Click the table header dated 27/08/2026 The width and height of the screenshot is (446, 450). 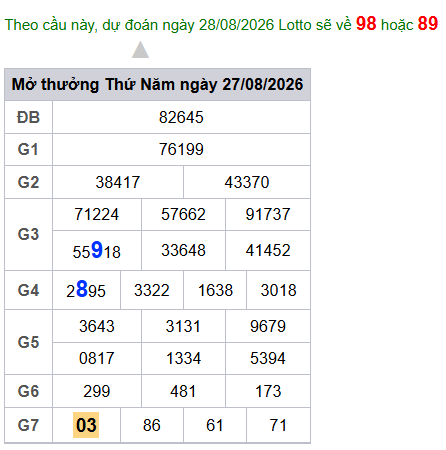157,84
